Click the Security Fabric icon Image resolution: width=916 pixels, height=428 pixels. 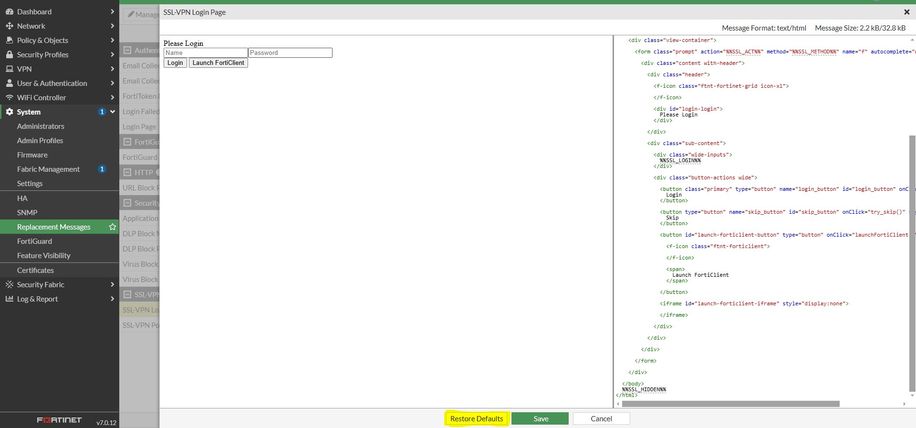(9, 285)
